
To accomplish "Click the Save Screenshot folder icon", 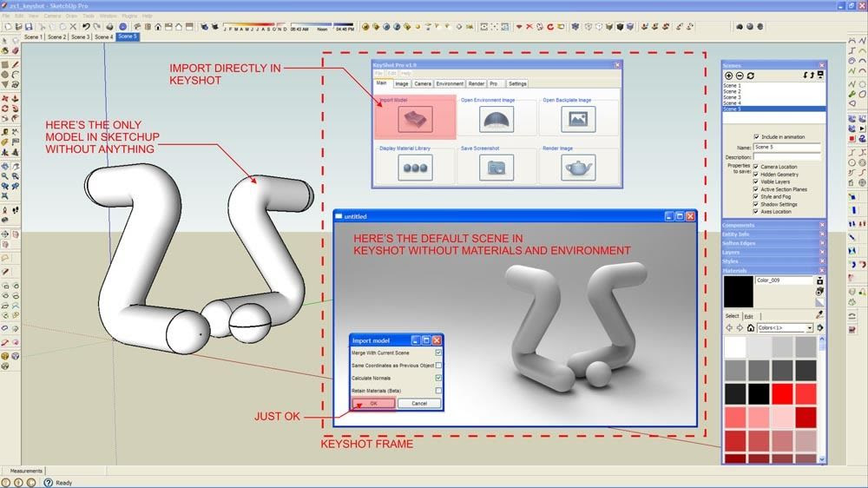I will point(496,168).
